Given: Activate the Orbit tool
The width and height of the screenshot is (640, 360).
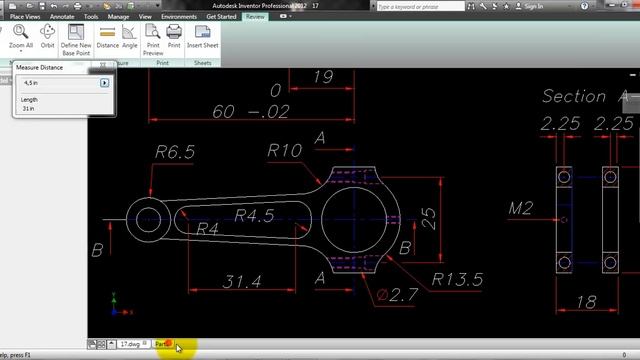Looking at the screenshot, I should pos(47,37).
